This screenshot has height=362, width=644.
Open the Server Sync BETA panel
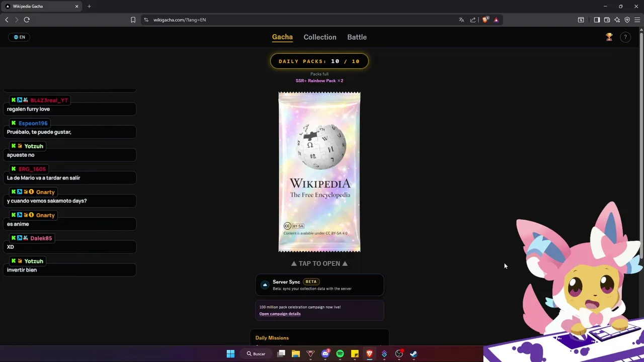(319, 285)
